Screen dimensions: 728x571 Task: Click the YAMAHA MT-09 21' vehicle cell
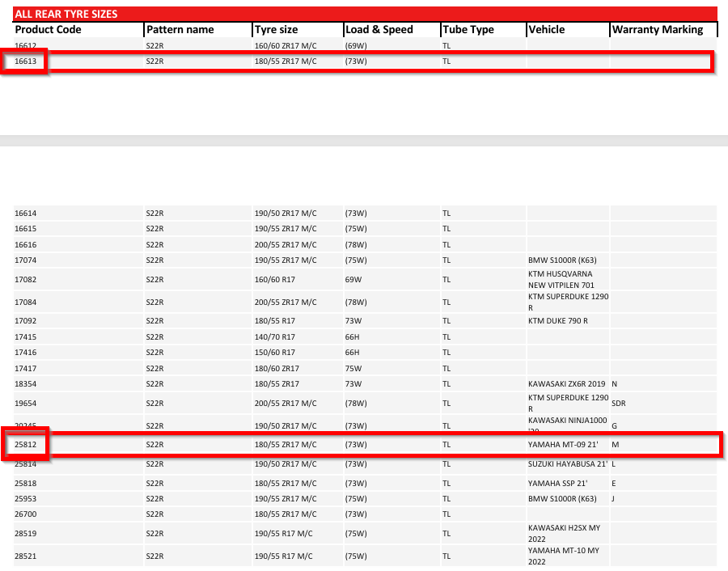561,445
